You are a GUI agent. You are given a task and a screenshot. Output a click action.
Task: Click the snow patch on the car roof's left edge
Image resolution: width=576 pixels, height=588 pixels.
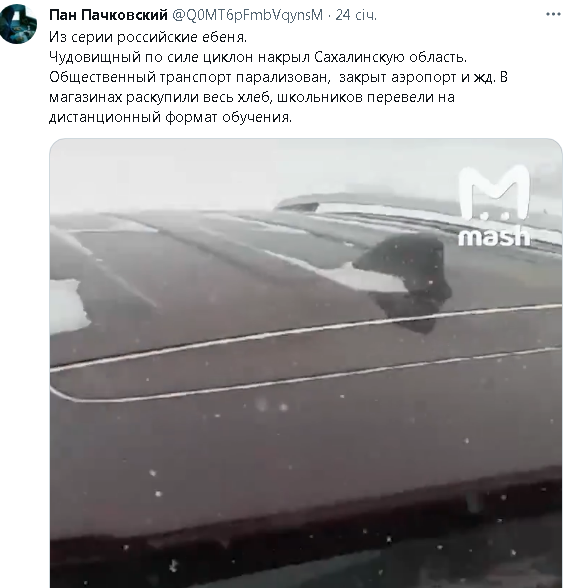68,306
